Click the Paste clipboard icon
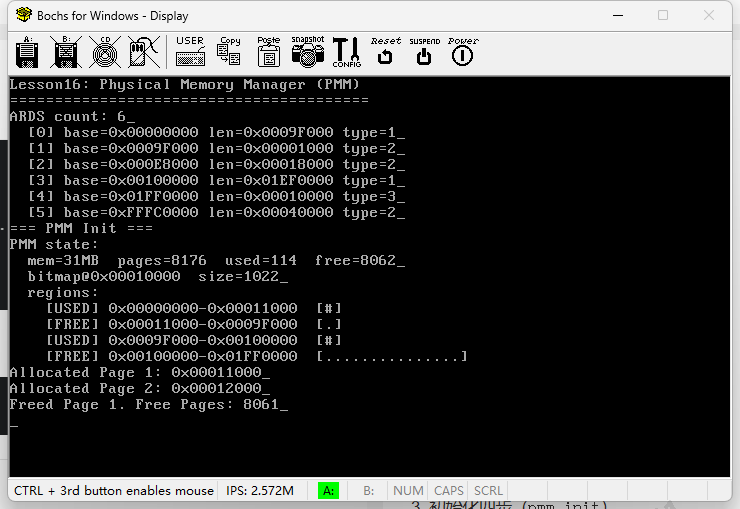Viewport: 740px width, 509px height. pos(269,51)
